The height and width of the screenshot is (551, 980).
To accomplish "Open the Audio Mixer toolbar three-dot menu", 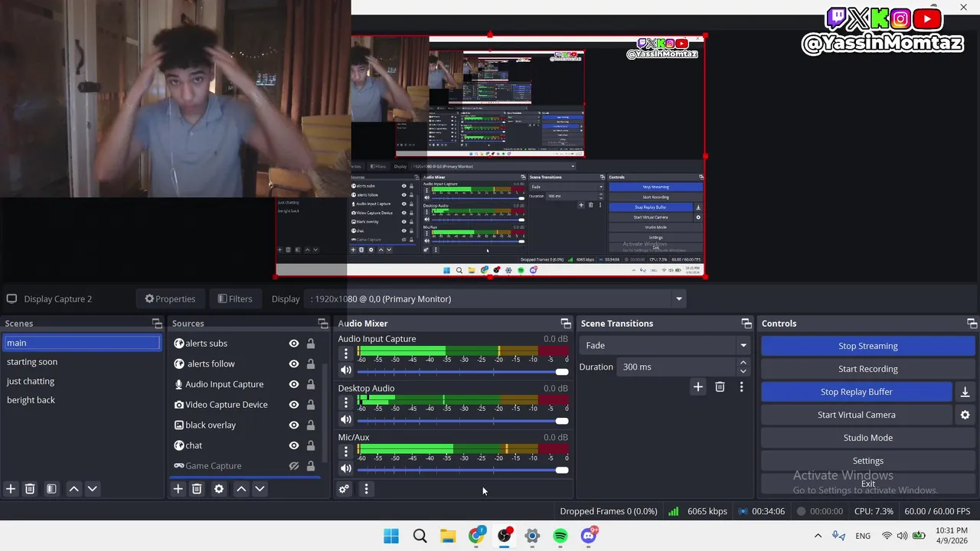I will click(x=366, y=489).
